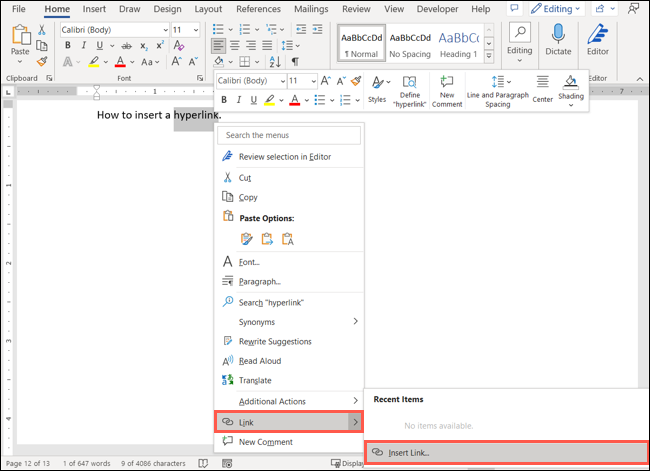Click Show/Hide paragraph marks icon
The image size is (650, 471).
pyautogui.click(x=295, y=62)
